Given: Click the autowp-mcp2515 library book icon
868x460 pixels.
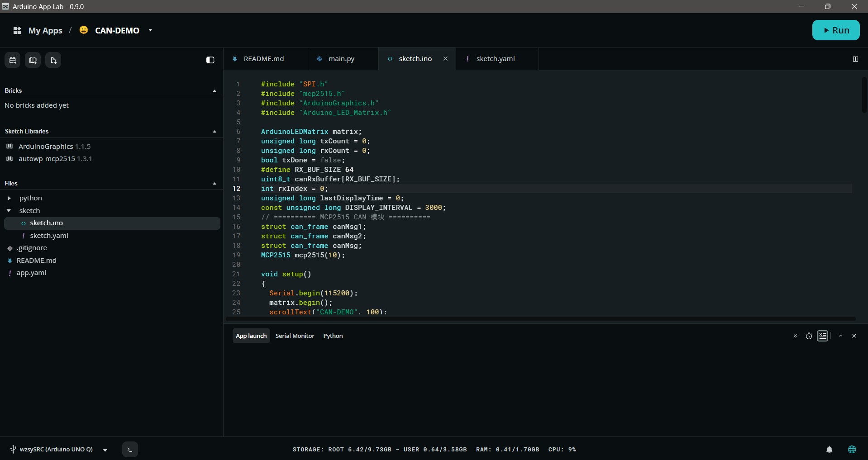Looking at the screenshot, I should pyautogui.click(x=10, y=159).
